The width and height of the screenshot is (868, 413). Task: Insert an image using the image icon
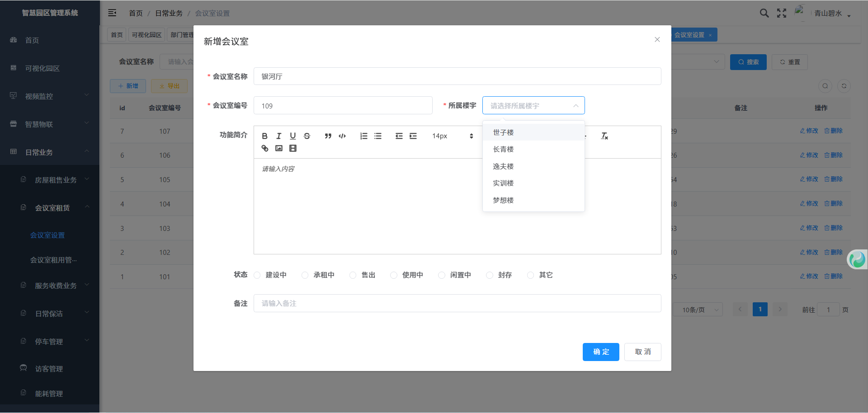279,148
